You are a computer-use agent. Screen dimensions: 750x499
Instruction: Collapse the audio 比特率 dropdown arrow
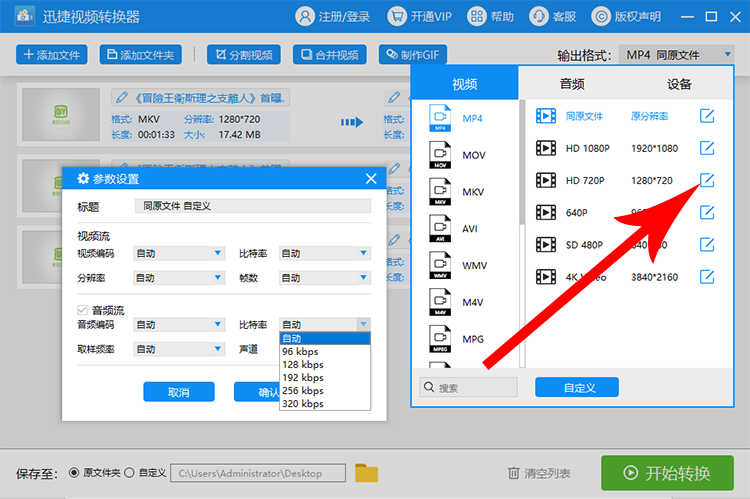pyautogui.click(x=364, y=324)
